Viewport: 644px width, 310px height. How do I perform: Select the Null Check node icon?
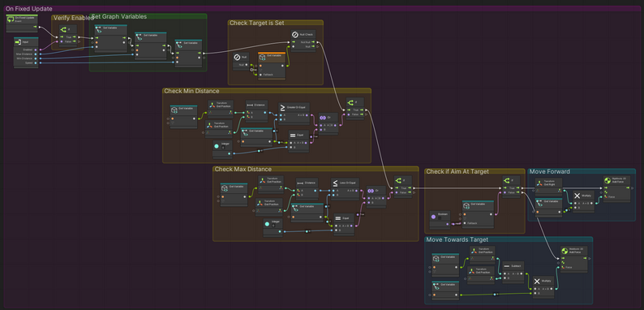295,35
